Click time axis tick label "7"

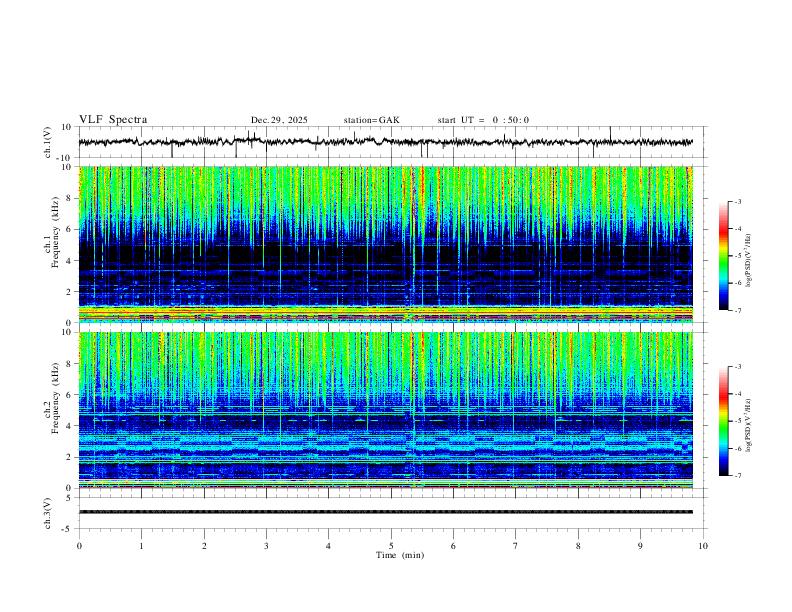click(x=516, y=546)
